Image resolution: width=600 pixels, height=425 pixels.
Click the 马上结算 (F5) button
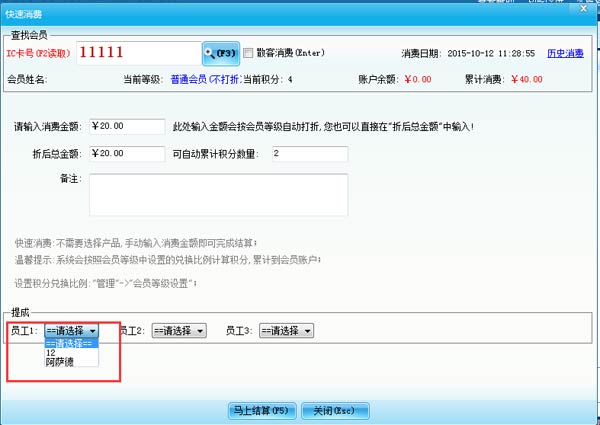point(262,411)
